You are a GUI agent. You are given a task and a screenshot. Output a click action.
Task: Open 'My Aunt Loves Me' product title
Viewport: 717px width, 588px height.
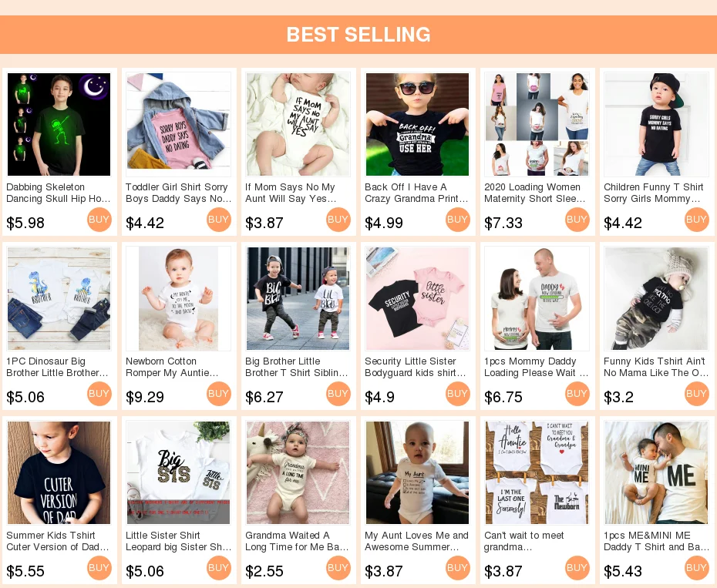[416, 541]
